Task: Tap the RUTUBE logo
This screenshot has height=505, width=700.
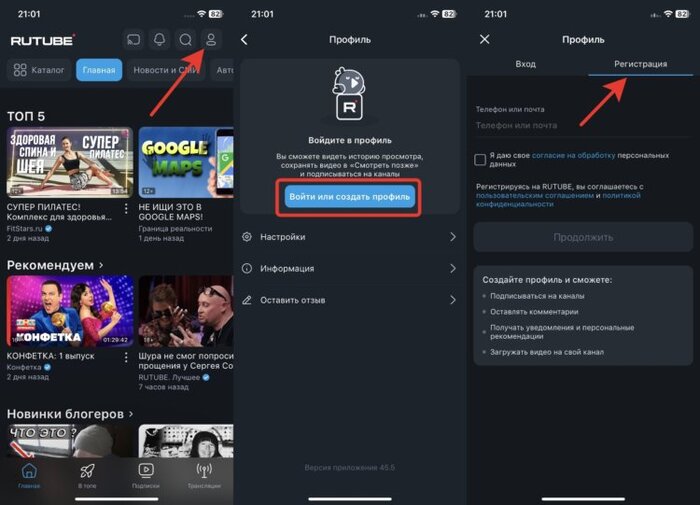Action: pyautogui.click(x=43, y=40)
